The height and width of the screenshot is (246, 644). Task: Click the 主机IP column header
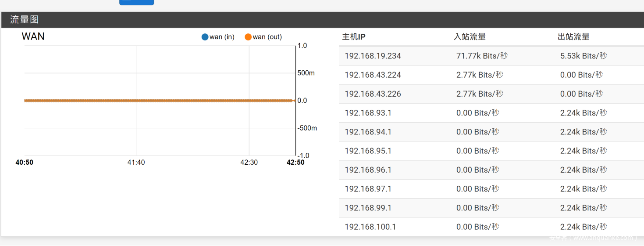tap(354, 37)
